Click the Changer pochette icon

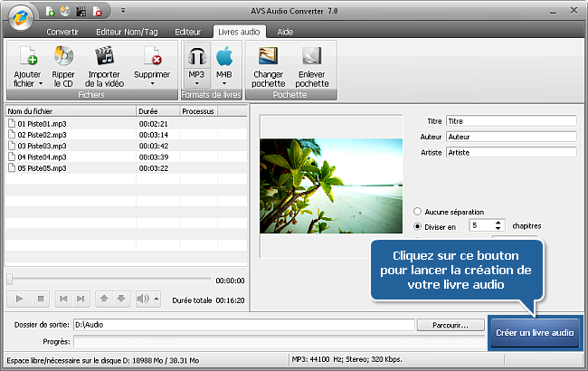pyautogui.click(x=268, y=58)
